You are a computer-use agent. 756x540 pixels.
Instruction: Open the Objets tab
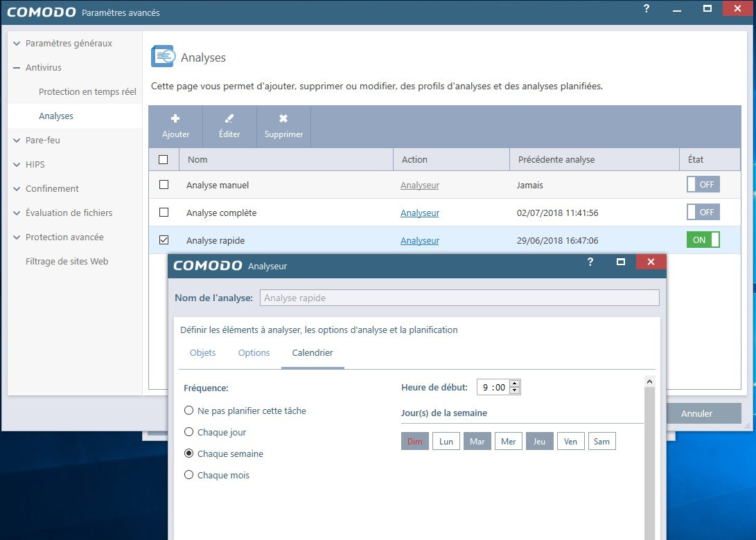tap(202, 352)
